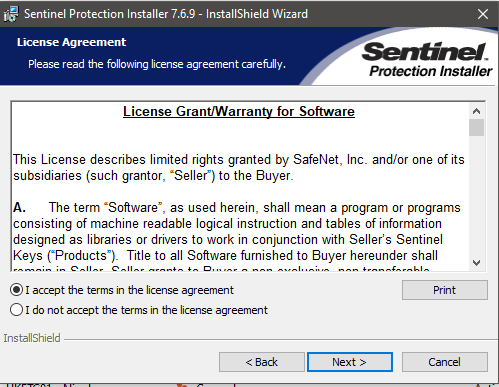Go back with the < Back button

pos(262,362)
